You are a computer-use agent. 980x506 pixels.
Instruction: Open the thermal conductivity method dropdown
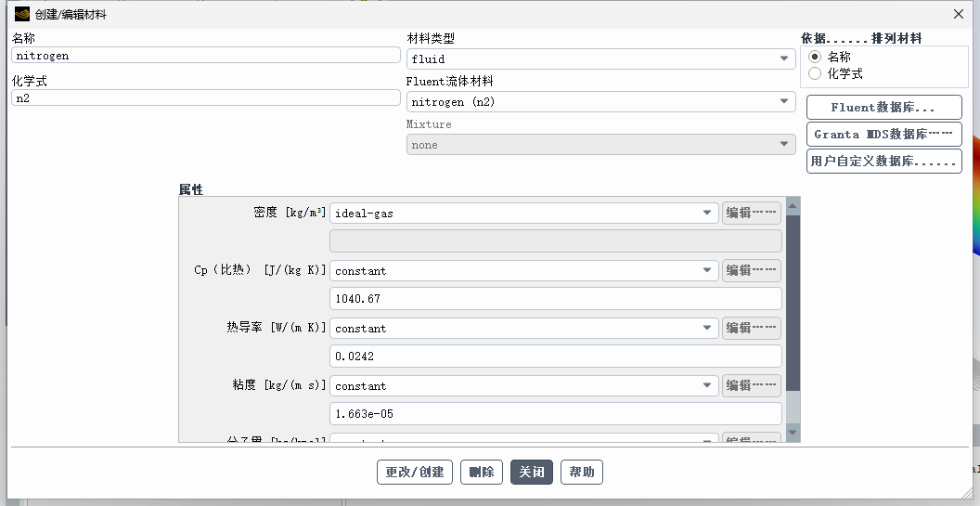point(523,328)
